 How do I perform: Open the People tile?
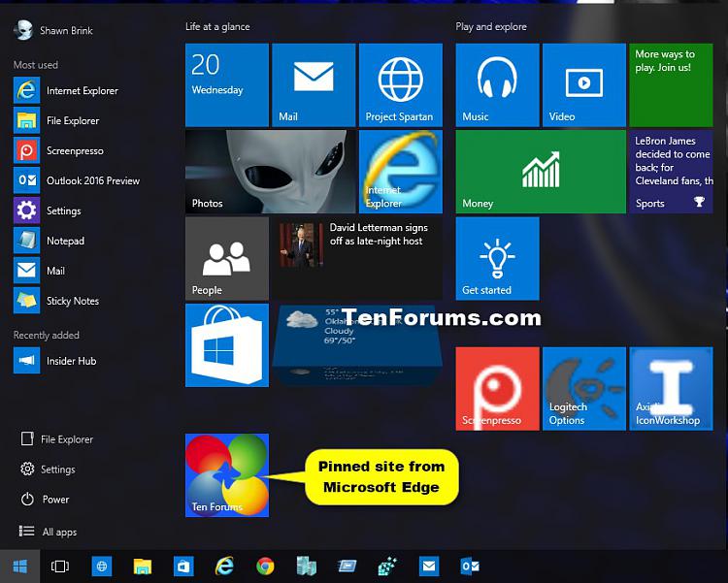(227, 258)
